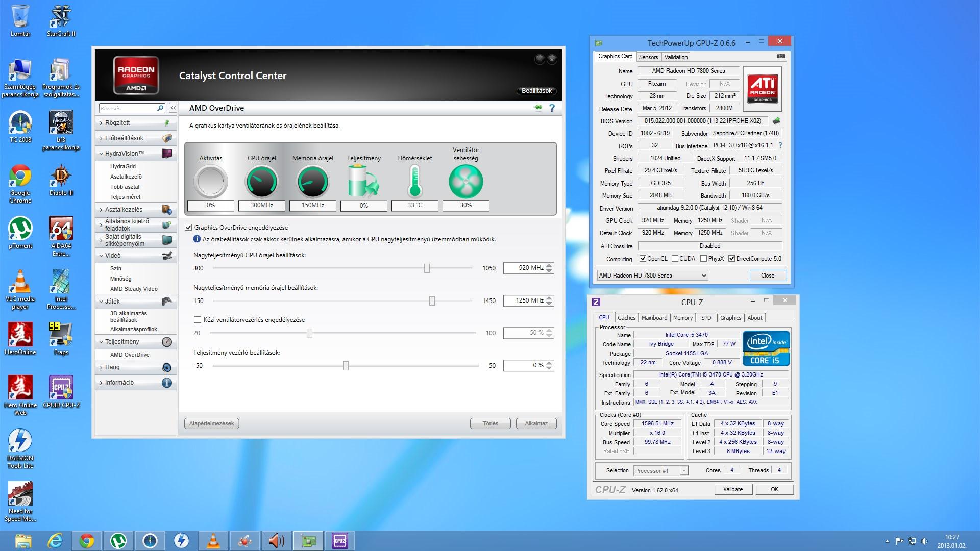Toggle Graphics OverDrive engedélyezése checkbox

[x=188, y=228]
